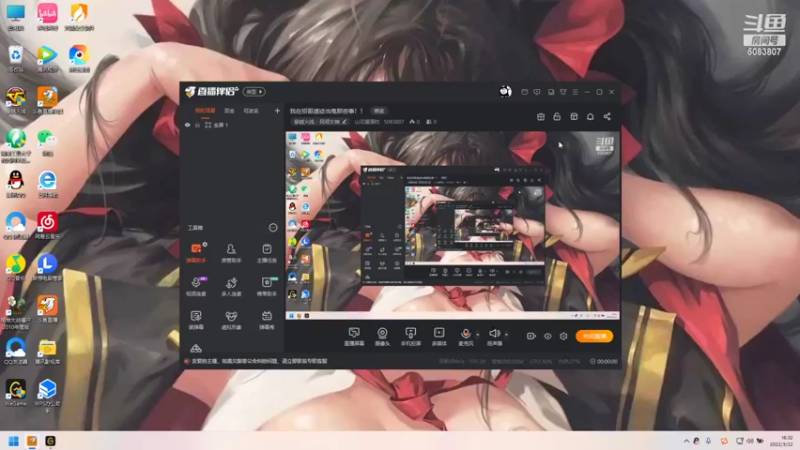Image resolution: width=800 pixels, height=450 pixels.
Task: Expand the speaker options arrow
Action: [507, 335]
